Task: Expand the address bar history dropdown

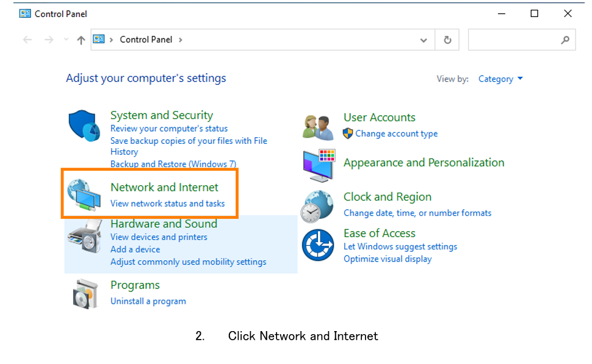Action: pos(424,40)
